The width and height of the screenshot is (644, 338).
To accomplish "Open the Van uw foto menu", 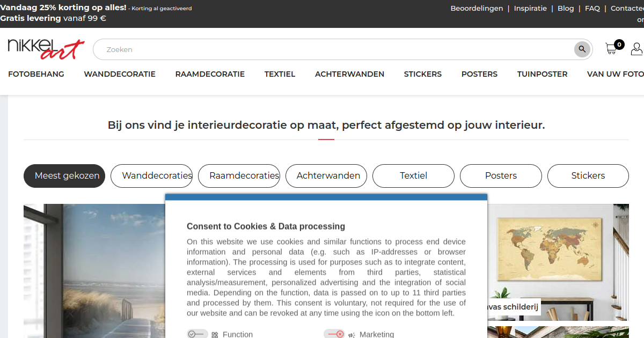I will [616, 74].
